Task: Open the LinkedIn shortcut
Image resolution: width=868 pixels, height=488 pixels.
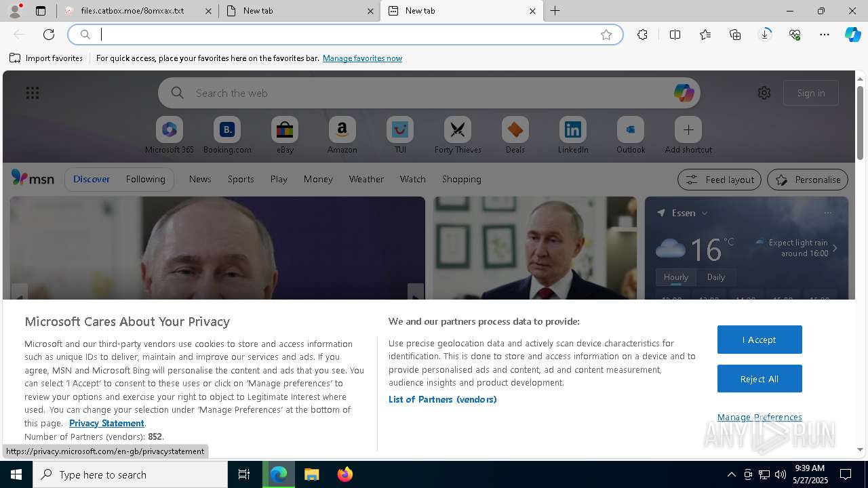Action: tap(573, 136)
